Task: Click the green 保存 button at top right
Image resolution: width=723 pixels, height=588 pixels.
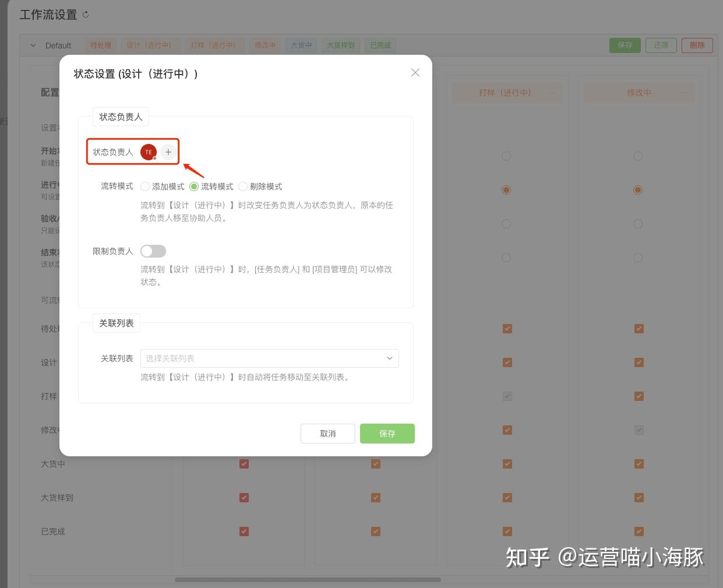Action: point(625,45)
